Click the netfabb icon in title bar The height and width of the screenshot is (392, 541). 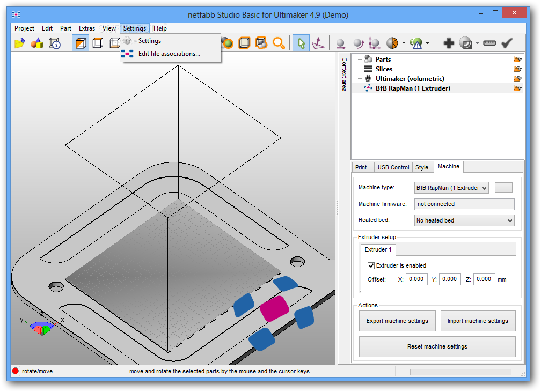point(16,14)
